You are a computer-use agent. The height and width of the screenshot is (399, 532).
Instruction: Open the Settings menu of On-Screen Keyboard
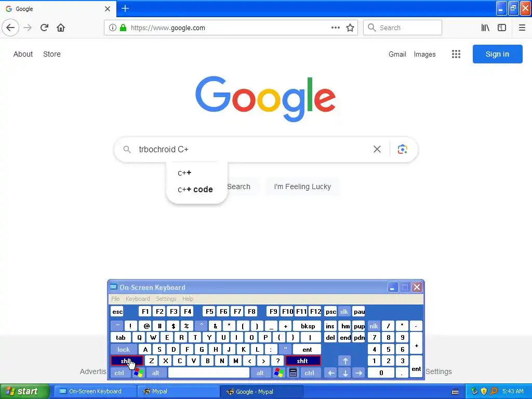[166, 299]
